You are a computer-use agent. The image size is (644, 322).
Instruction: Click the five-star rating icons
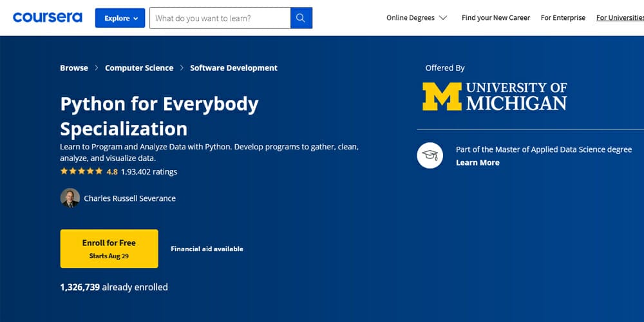coord(81,171)
